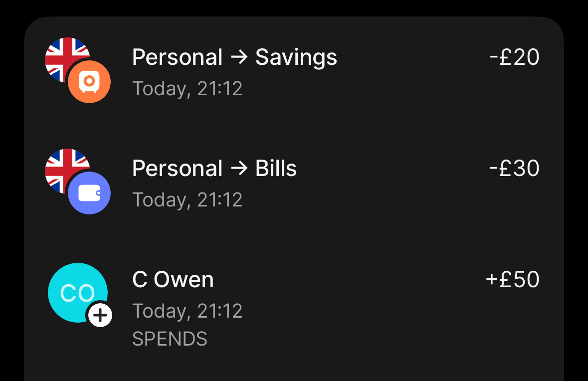Click the +£50 amount

pos(512,279)
